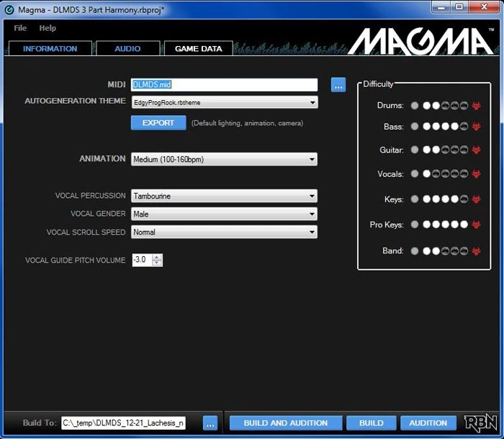Viewport: 504px width, 439px height.
Task: Set Pro Keys difficulty to the fifth white dot
Action: tap(464, 225)
